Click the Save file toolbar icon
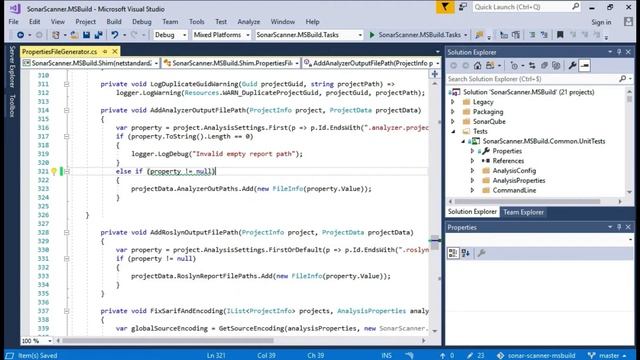640x360 pixels. [x=86, y=35]
